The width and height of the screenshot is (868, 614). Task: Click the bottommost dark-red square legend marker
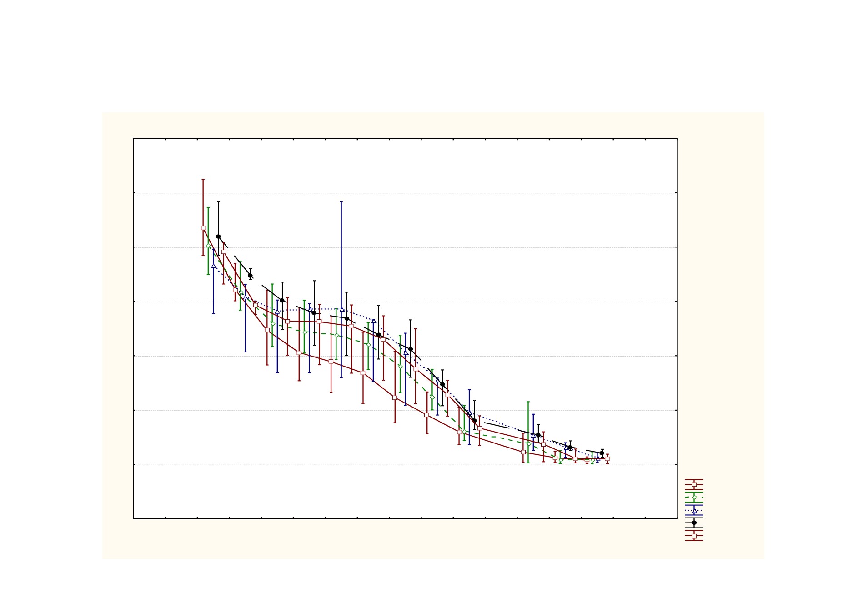click(x=694, y=536)
